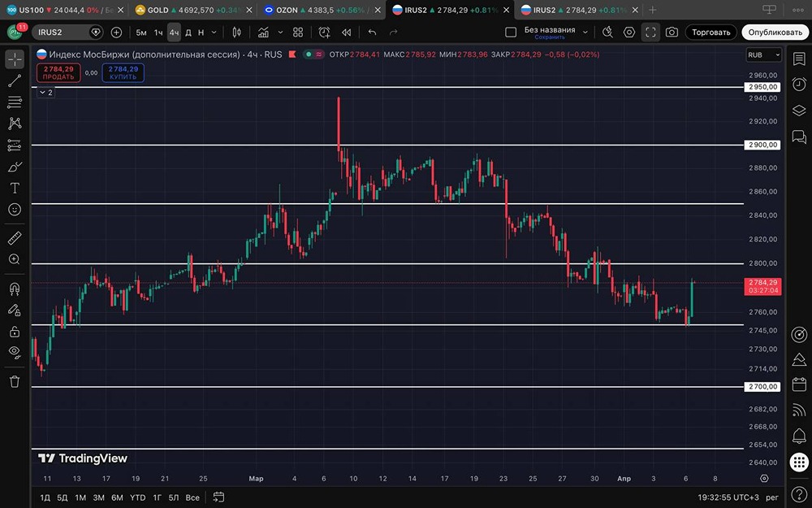Select the Н weekly timeframe
812x508 pixels.
201,33
